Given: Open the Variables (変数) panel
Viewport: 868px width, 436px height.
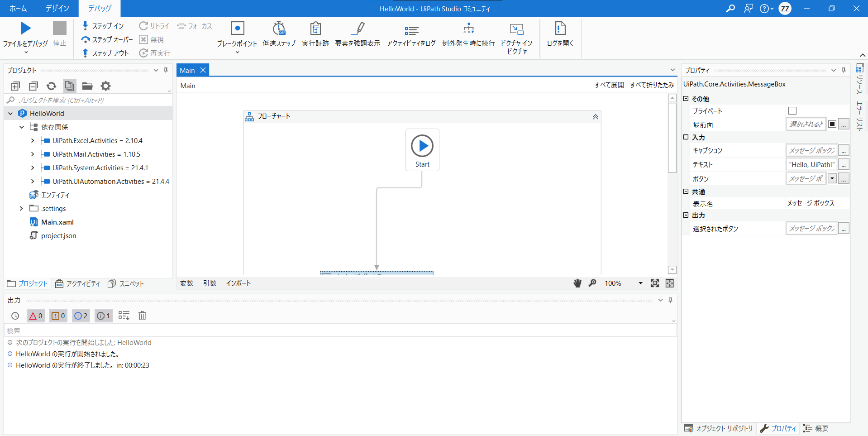Looking at the screenshot, I should 186,283.
